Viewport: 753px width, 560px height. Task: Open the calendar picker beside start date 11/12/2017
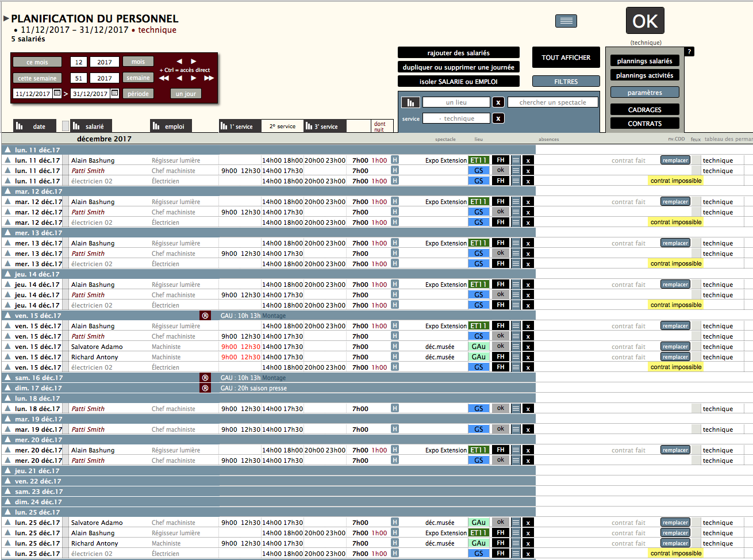click(57, 93)
